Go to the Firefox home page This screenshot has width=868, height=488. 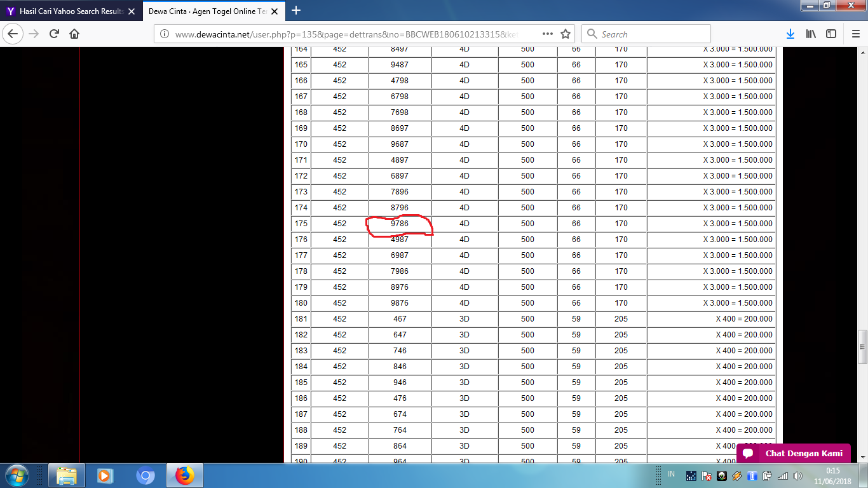74,34
